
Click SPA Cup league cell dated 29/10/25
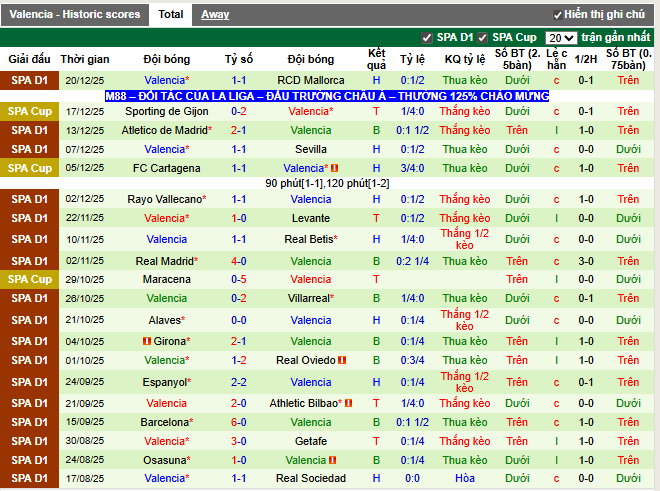29,279
